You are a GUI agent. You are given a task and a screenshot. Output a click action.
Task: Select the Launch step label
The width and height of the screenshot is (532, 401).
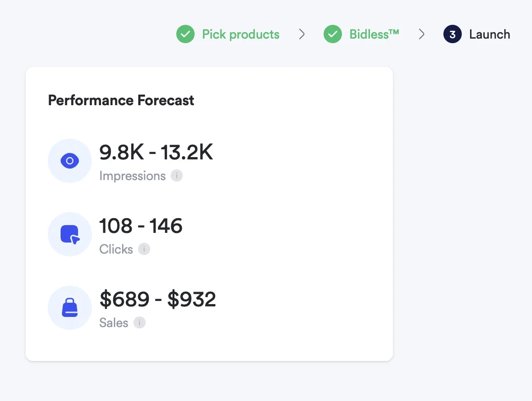(489, 34)
